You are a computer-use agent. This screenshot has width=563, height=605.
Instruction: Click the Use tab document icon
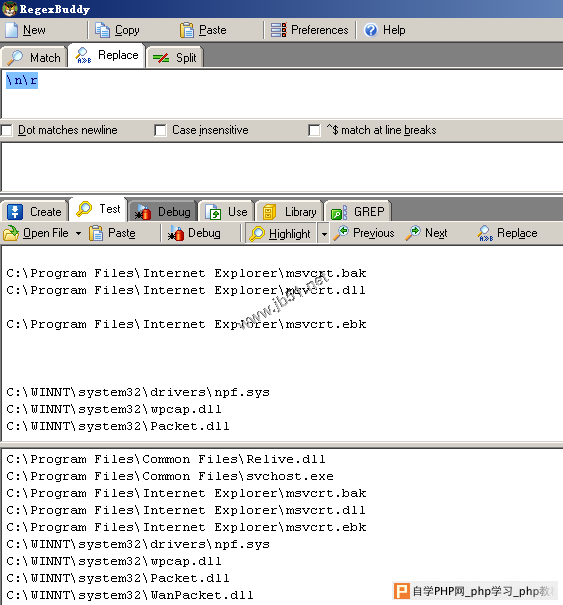pyautogui.click(x=213, y=212)
